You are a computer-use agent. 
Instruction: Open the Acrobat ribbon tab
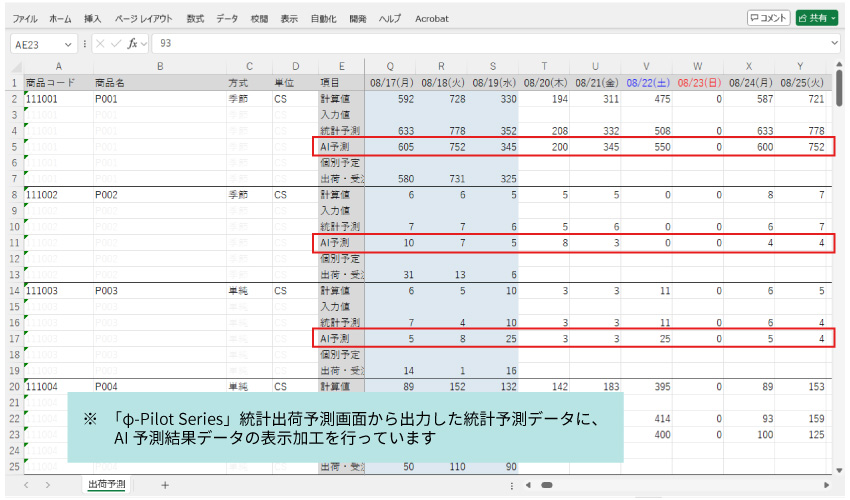pyautogui.click(x=432, y=18)
